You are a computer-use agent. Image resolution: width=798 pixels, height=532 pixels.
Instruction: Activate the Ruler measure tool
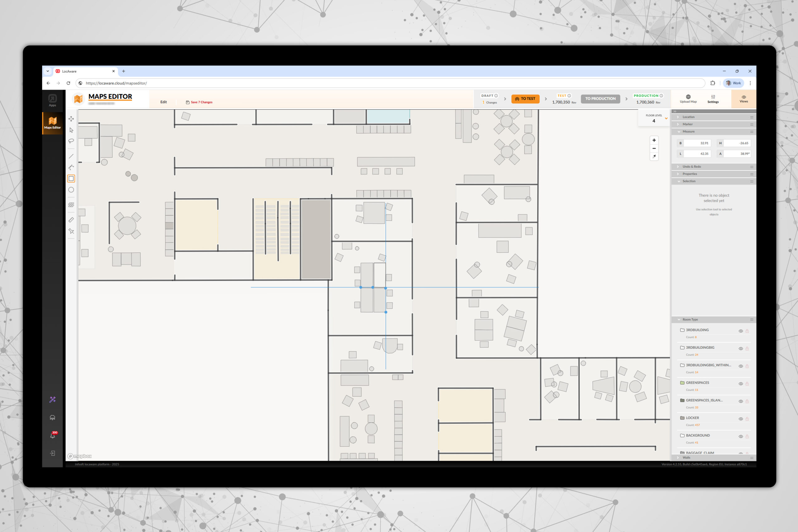(x=71, y=220)
